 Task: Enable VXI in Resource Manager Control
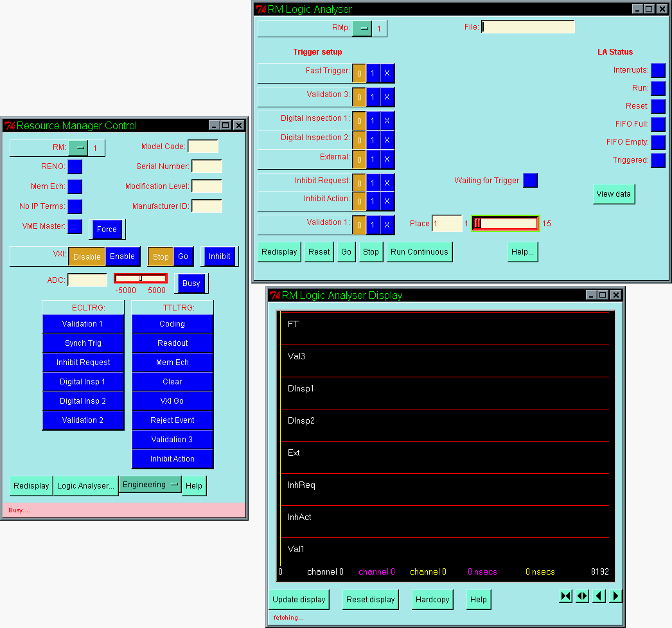[x=122, y=256]
